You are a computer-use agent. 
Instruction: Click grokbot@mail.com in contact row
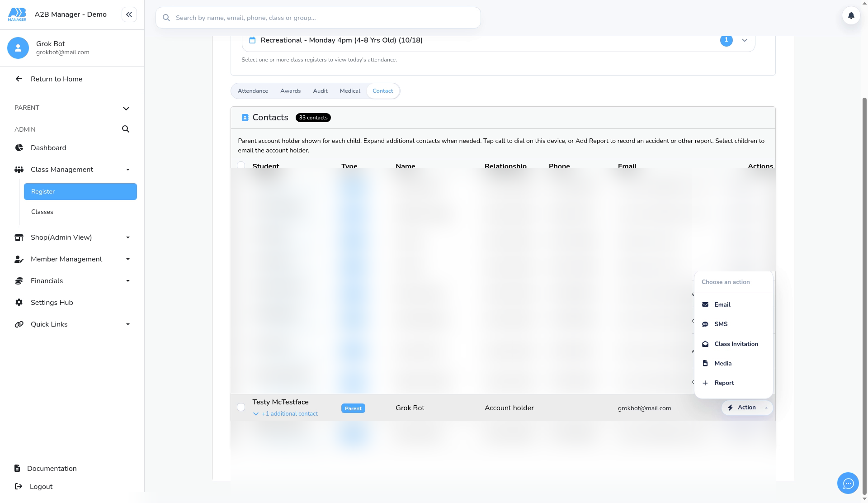pyautogui.click(x=644, y=408)
